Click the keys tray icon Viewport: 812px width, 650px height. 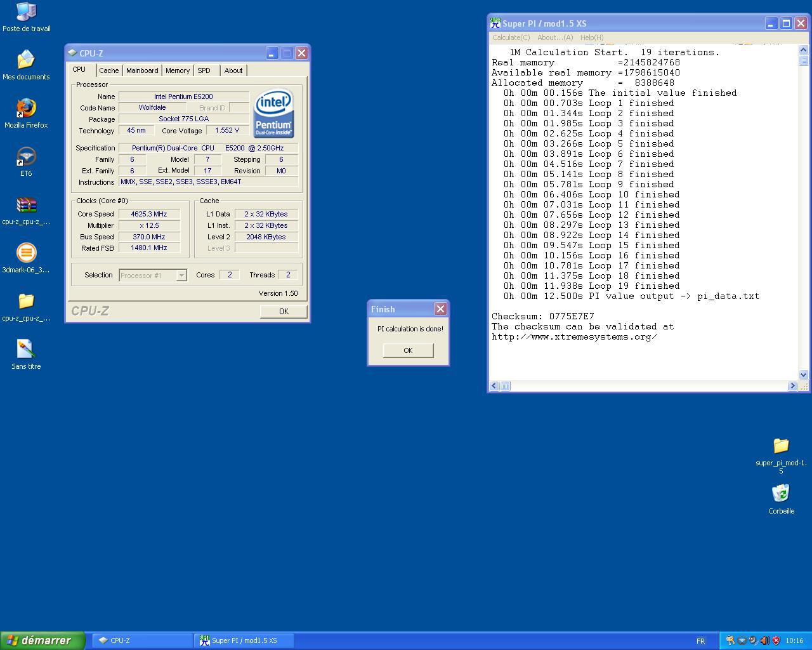click(x=730, y=640)
